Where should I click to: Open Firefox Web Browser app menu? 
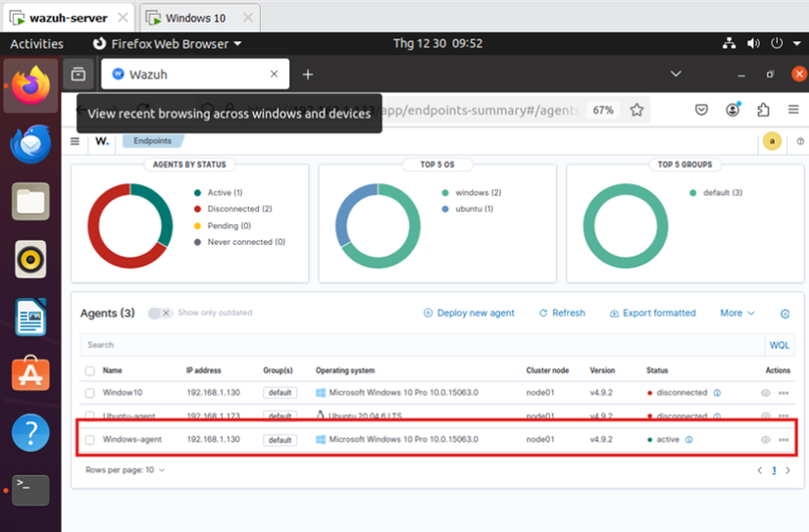point(167,44)
